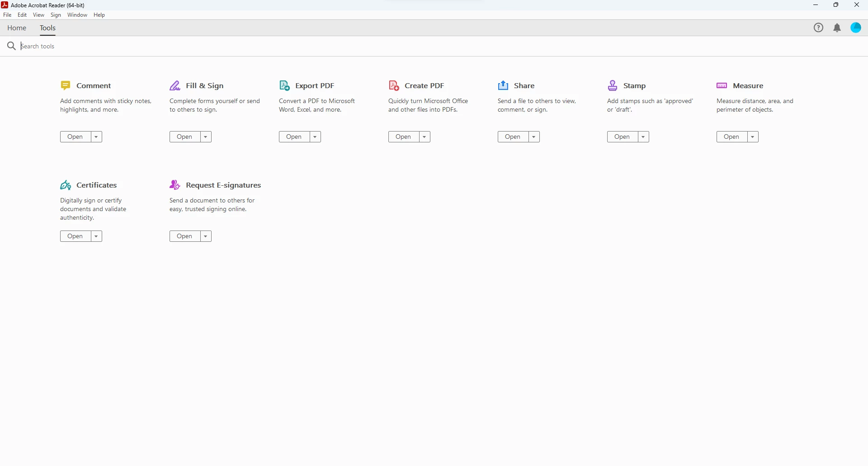Click the Stamp heading text

coord(635,86)
